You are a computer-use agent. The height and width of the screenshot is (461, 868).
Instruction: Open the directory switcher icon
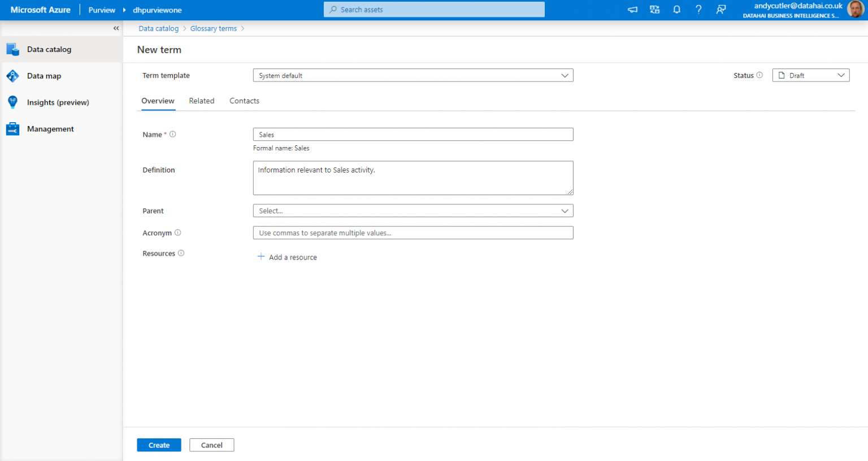coord(654,9)
